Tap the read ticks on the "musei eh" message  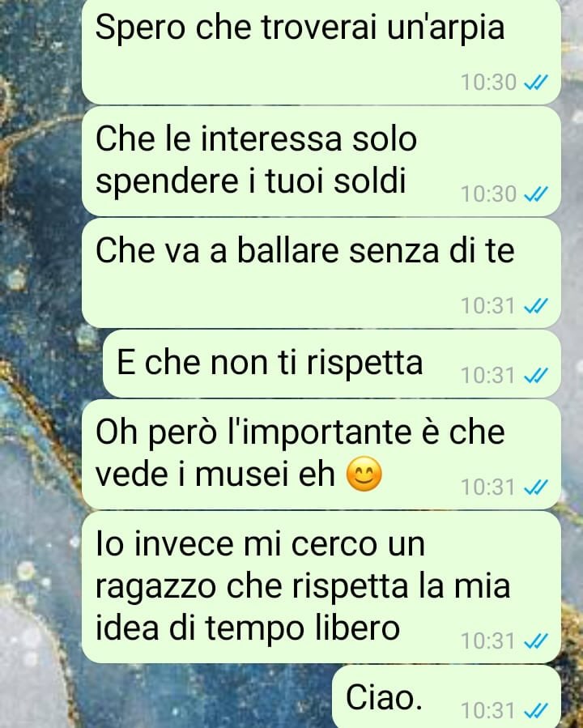tap(536, 487)
